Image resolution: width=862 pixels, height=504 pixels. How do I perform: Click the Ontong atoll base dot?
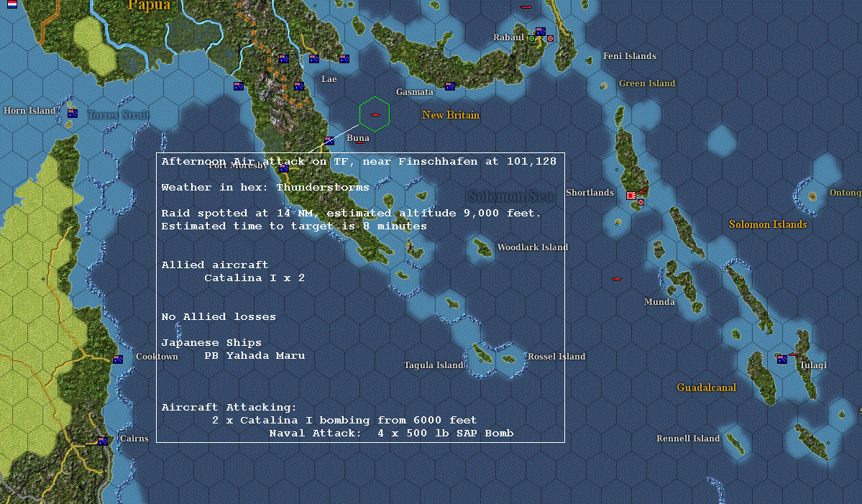(x=812, y=196)
